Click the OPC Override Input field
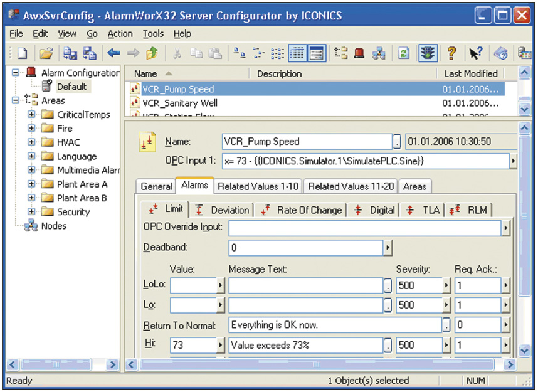Image resolution: width=538 pixels, height=392 pixels. [365, 228]
